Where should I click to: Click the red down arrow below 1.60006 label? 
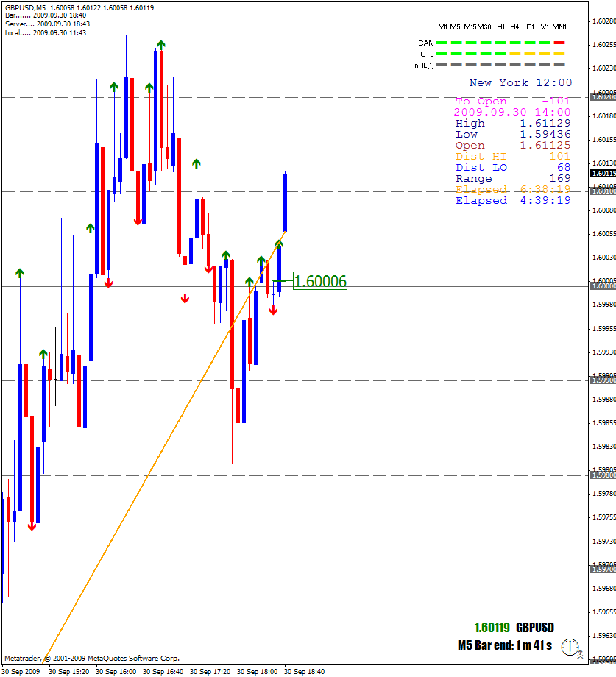tap(273, 310)
